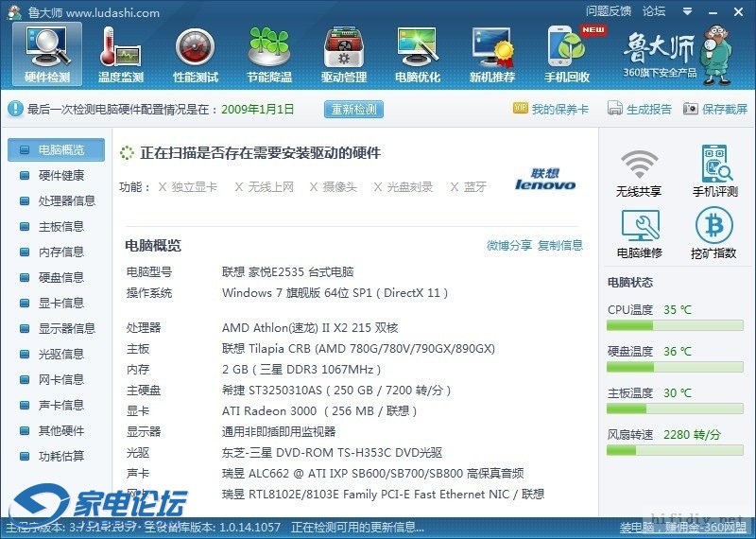Viewport: 756px width, 539px height.
Task: Click 保存截屏 save screenshot
Action: pyautogui.click(x=715, y=109)
